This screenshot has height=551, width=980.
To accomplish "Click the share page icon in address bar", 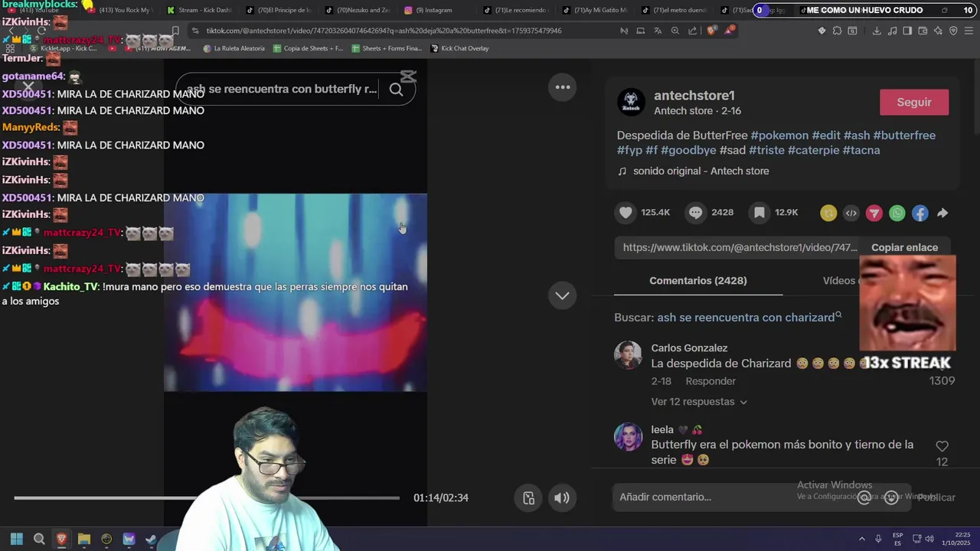I will pos(693,31).
